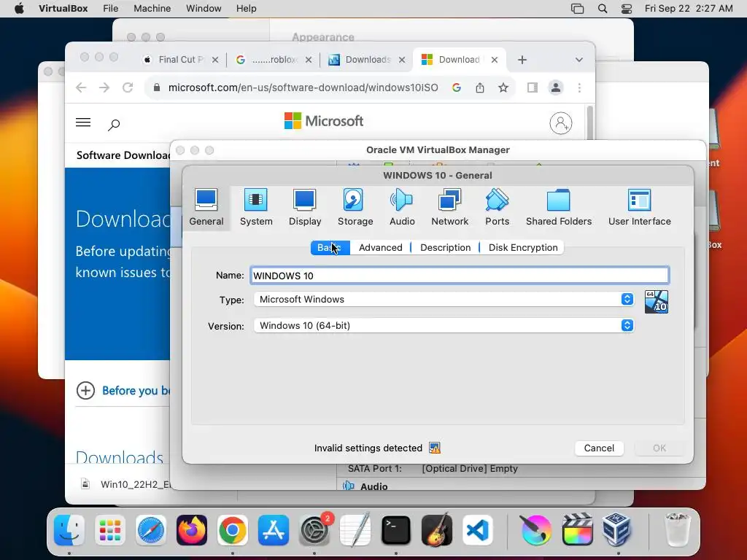
Task: Click the Windows 10 64-bit OS icon
Action: 656,302
